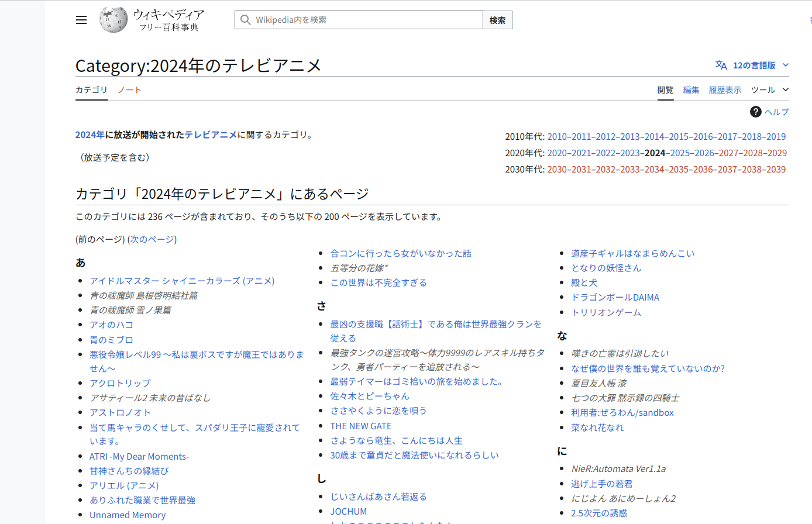
Task: Select the 閲覧 tab
Action: pos(665,89)
